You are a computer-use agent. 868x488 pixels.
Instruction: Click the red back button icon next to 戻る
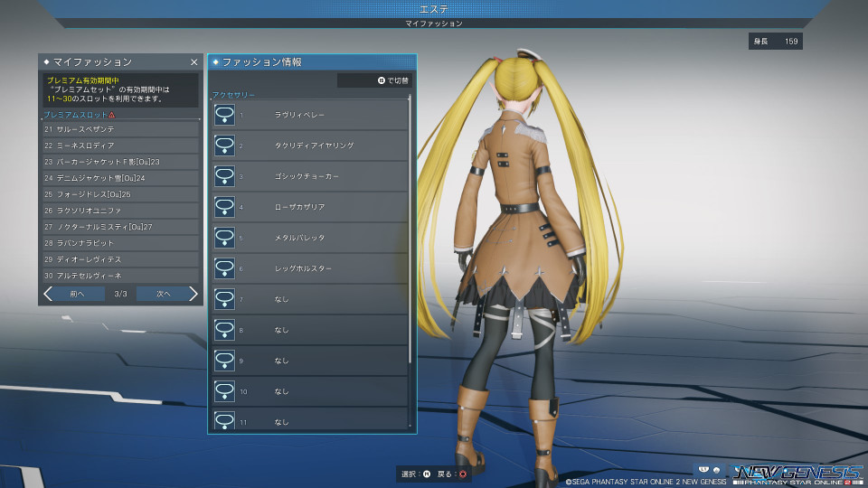click(463, 474)
